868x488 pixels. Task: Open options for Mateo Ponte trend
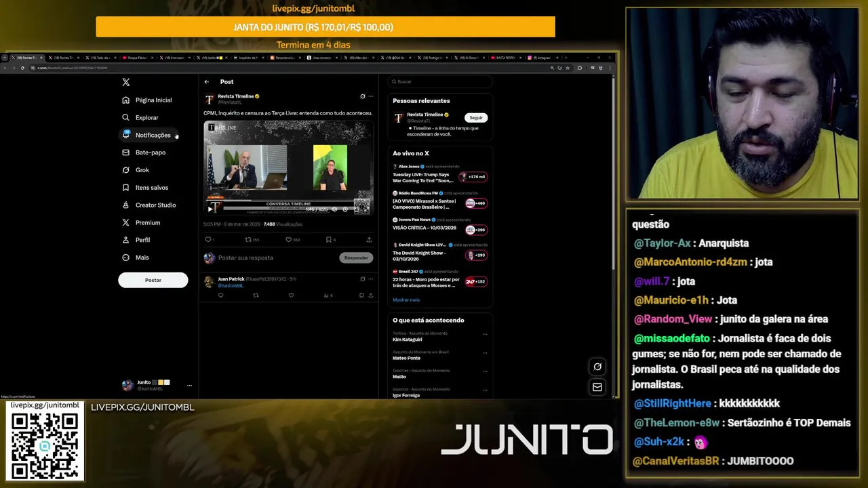pyautogui.click(x=485, y=352)
